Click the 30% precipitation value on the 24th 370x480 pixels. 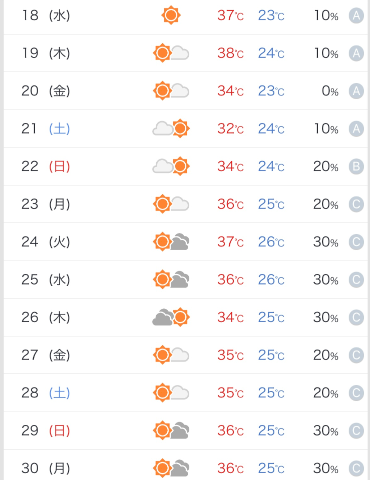326,242
